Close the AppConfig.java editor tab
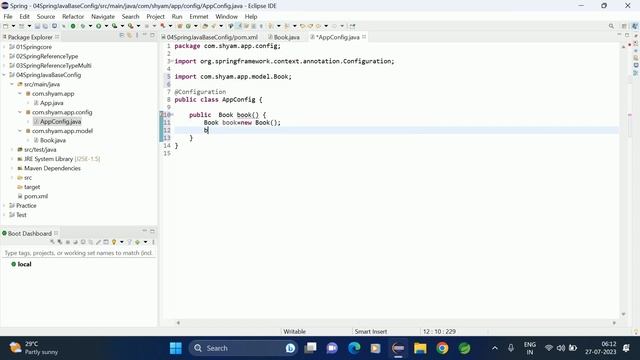 (364, 37)
